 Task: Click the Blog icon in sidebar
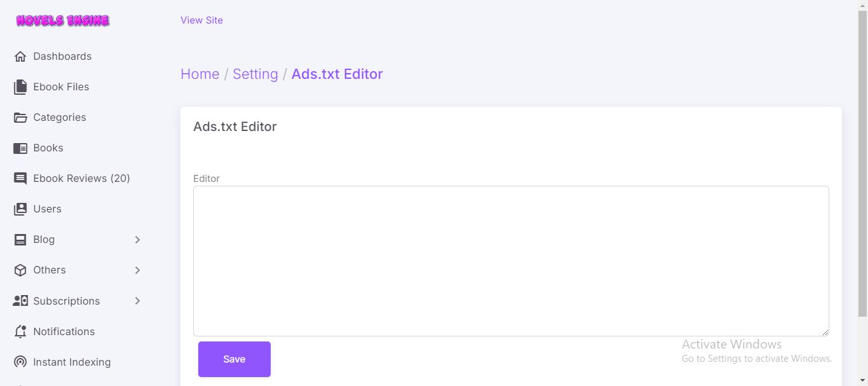pyautogui.click(x=20, y=240)
